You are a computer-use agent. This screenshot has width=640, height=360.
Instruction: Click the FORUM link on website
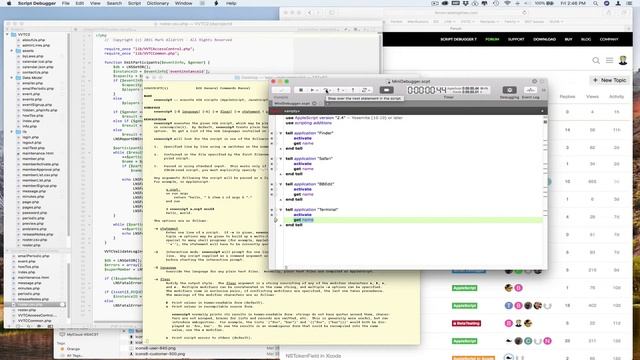tap(492, 40)
